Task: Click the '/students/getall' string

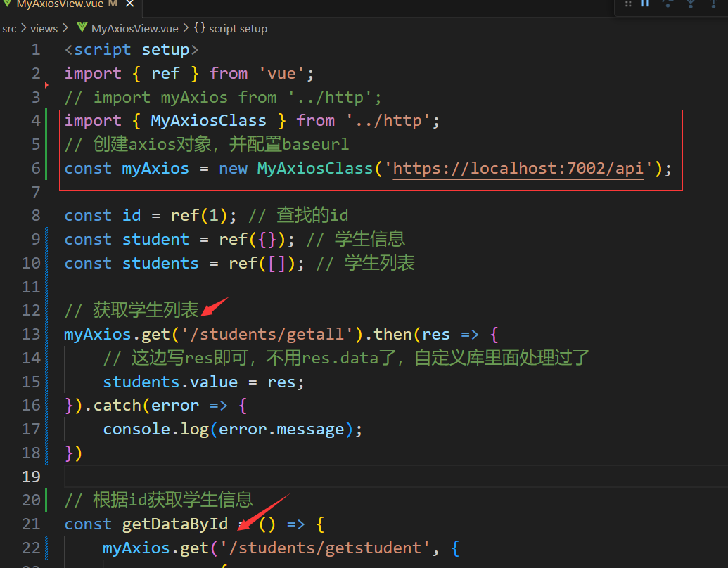Action: coord(267,334)
